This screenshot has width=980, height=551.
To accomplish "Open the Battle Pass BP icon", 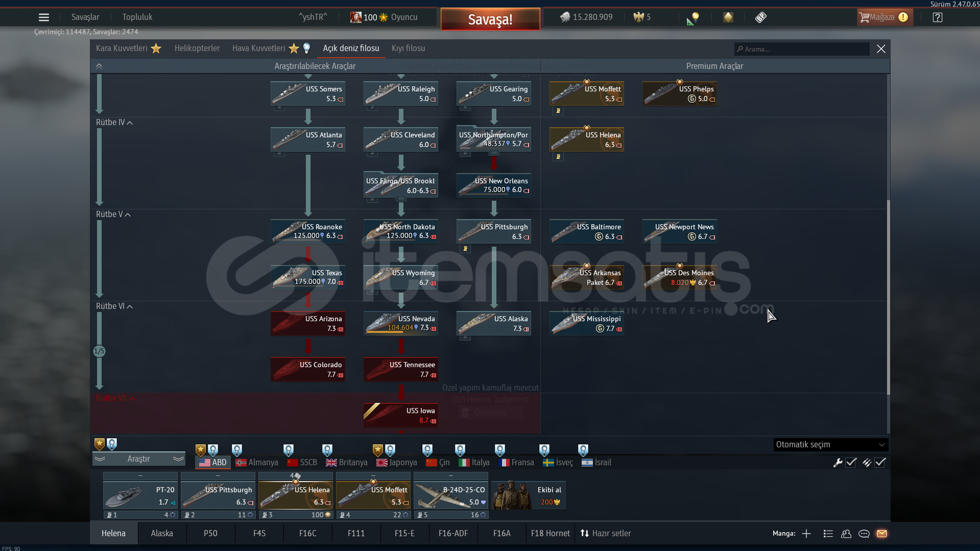I will pos(761,17).
